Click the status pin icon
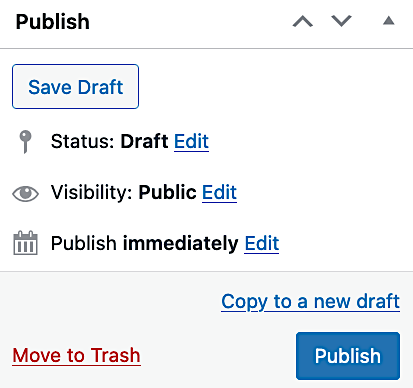The height and width of the screenshot is (388, 413). [x=25, y=142]
